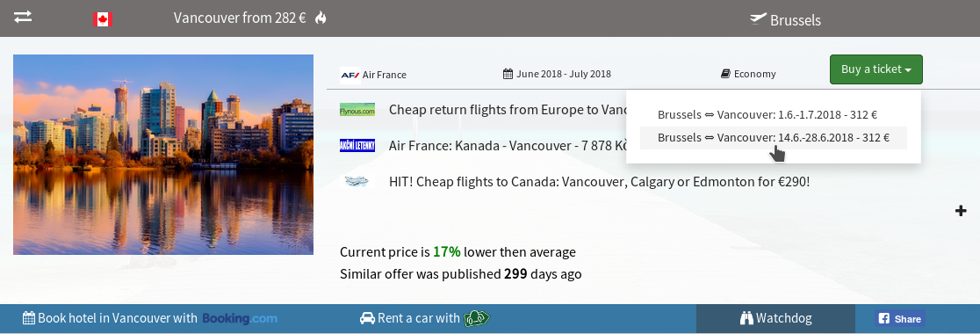Click Book hotel in Vancouver with Booking.com

(150, 318)
